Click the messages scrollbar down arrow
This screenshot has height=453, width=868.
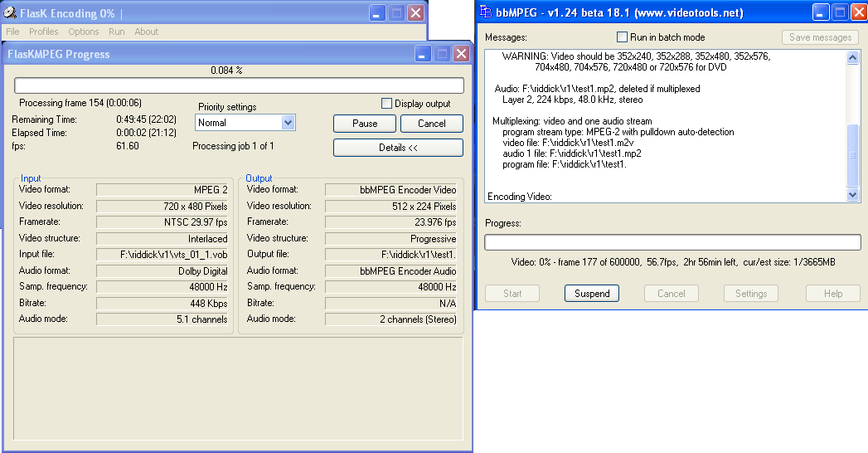(x=852, y=194)
